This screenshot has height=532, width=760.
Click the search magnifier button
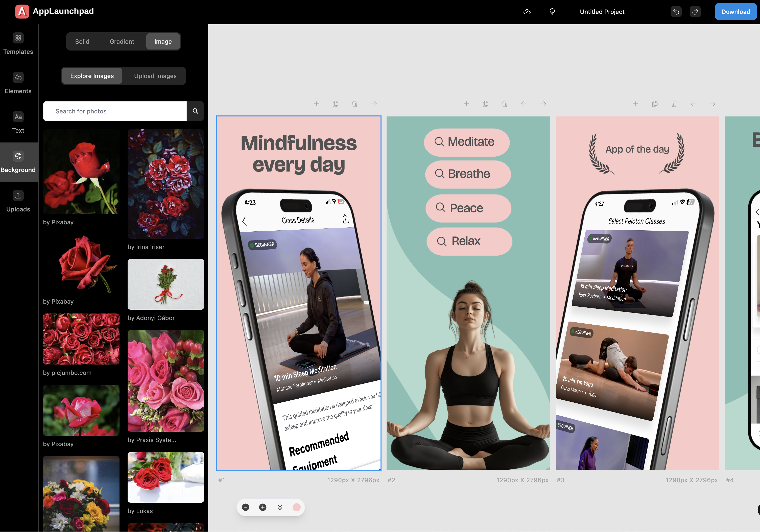(195, 111)
